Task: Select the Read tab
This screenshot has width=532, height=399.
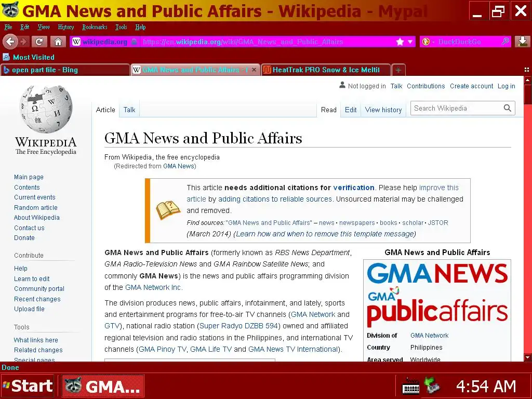Action: (x=329, y=110)
